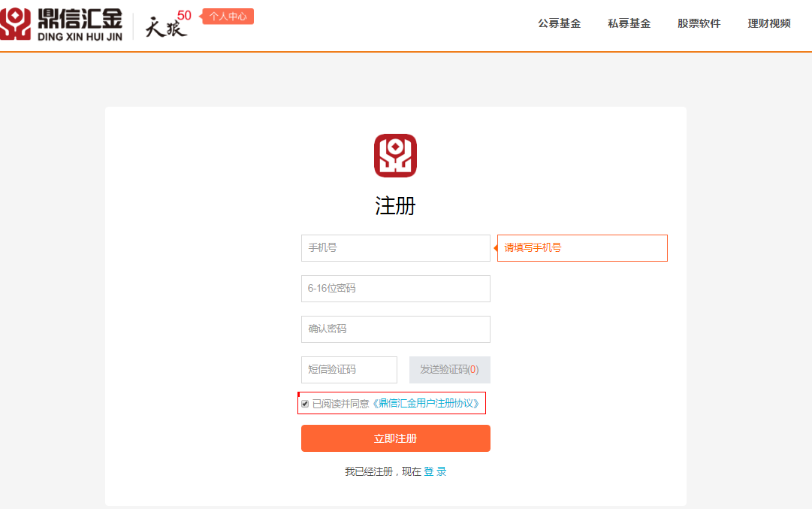Click the 天狼50 logo in header
This screenshot has height=509, width=812.
(168, 24)
